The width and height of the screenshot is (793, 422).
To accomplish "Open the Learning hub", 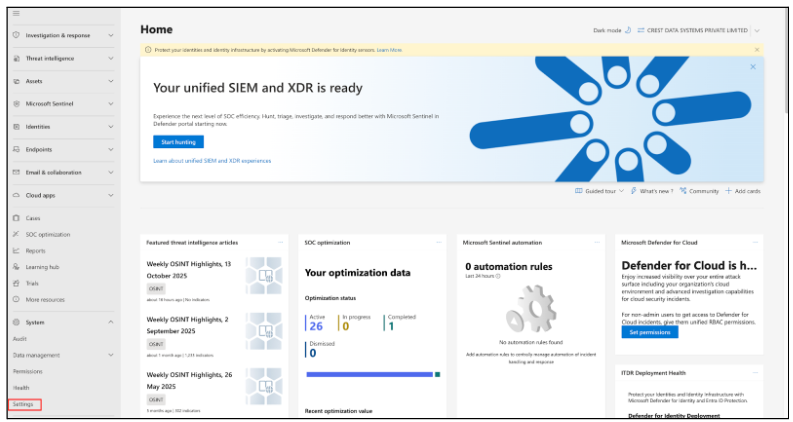I will tap(42, 267).
